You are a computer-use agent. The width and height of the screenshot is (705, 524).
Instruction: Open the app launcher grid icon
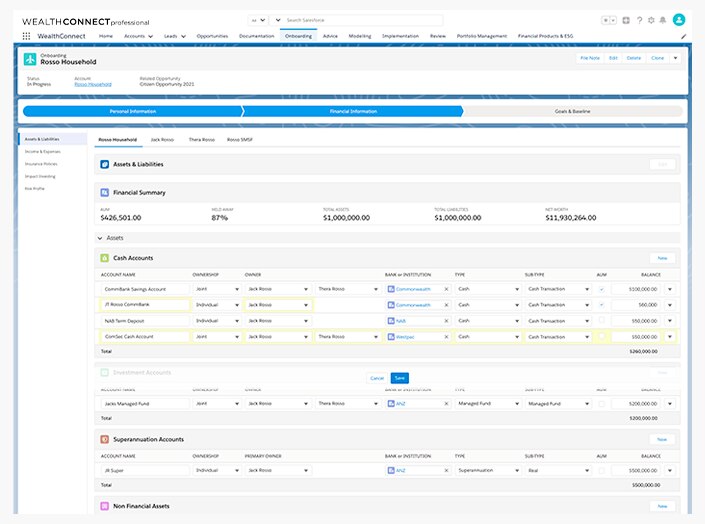coord(27,36)
